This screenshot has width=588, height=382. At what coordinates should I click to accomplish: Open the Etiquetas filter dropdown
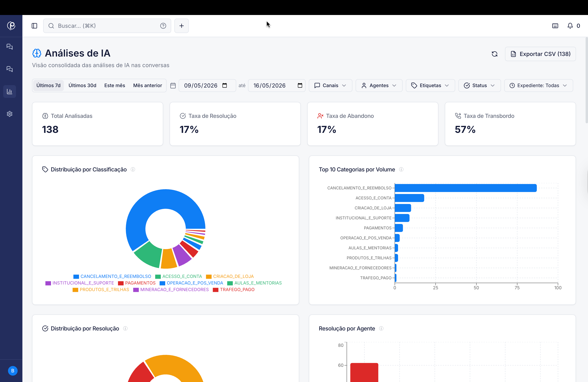pos(430,85)
